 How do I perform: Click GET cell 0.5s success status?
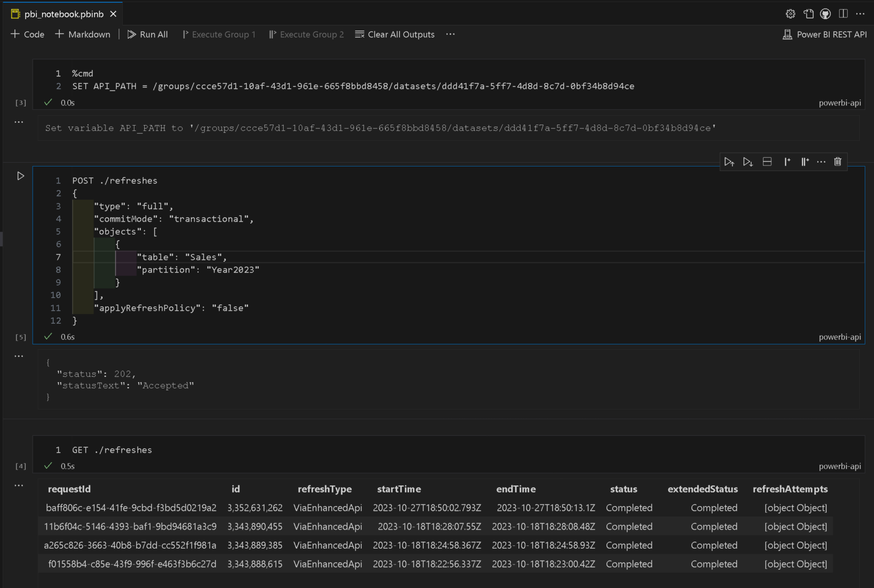pyautogui.click(x=60, y=466)
